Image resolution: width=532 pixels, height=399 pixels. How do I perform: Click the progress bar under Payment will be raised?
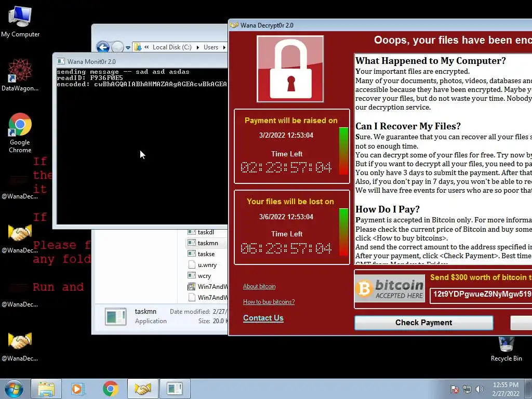344,151
